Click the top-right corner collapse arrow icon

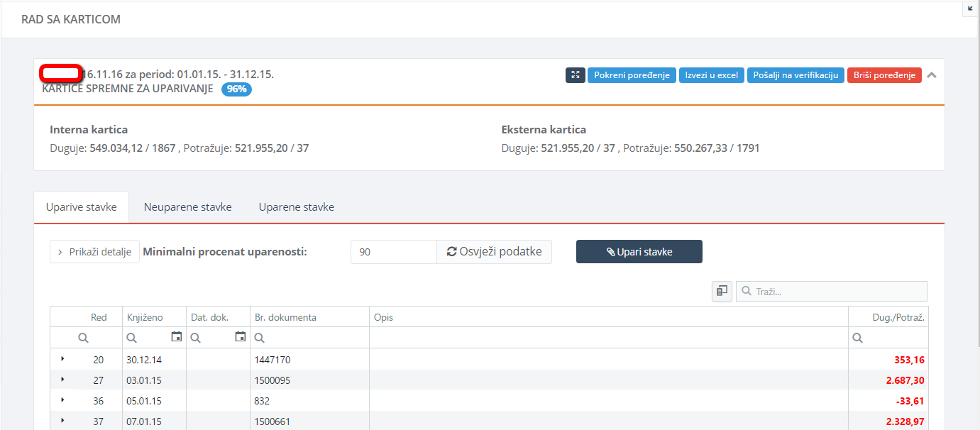(970, 9)
